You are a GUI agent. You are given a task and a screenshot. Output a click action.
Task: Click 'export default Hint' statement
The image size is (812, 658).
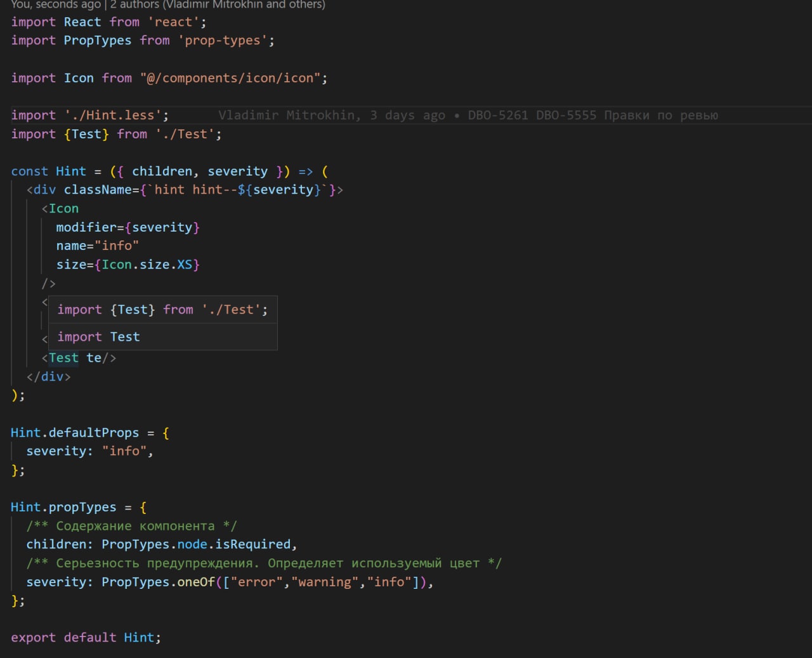pos(86,638)
